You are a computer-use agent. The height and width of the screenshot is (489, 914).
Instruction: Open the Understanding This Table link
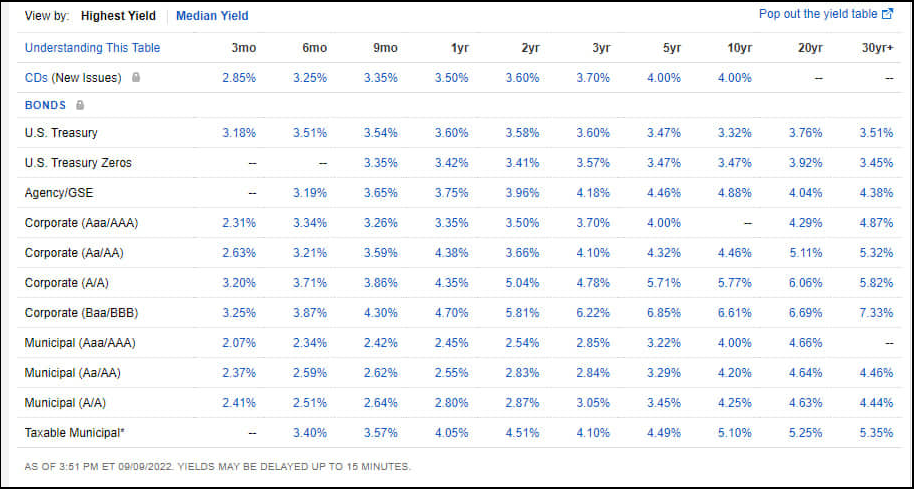(92, 48)
